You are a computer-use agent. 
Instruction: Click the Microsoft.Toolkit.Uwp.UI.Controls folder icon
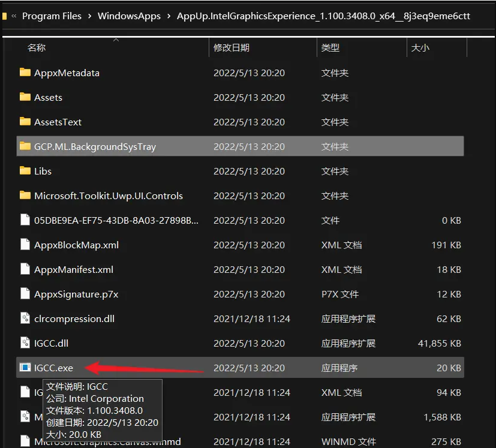pos(25,196)
